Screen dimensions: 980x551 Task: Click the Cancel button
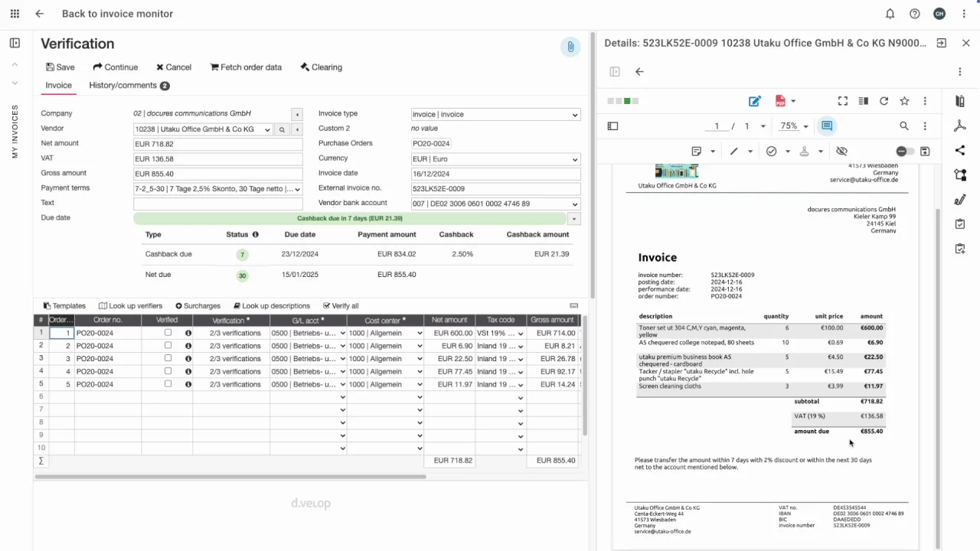[174, 67]
